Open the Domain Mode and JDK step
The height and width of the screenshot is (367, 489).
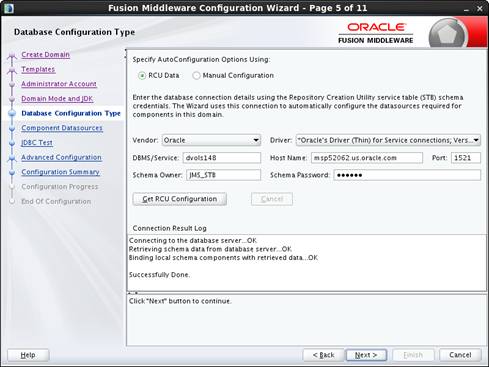[x=57, y=98]
